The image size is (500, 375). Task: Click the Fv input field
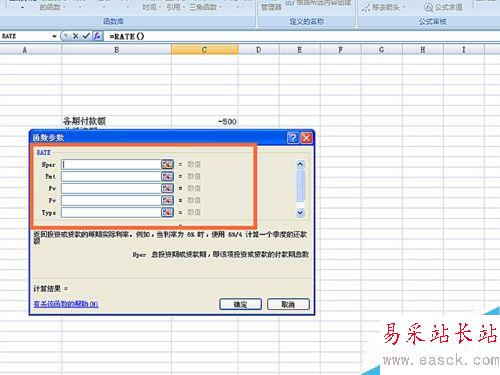tap(111, 200)
